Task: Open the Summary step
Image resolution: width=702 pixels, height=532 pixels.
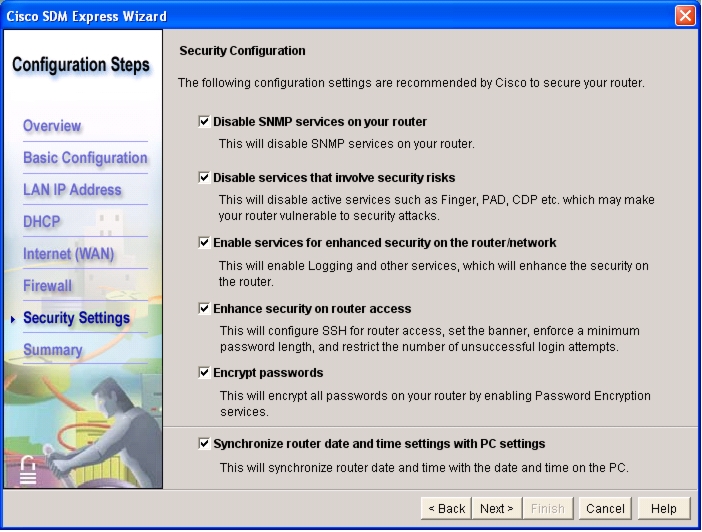Action: coord(53,350)
